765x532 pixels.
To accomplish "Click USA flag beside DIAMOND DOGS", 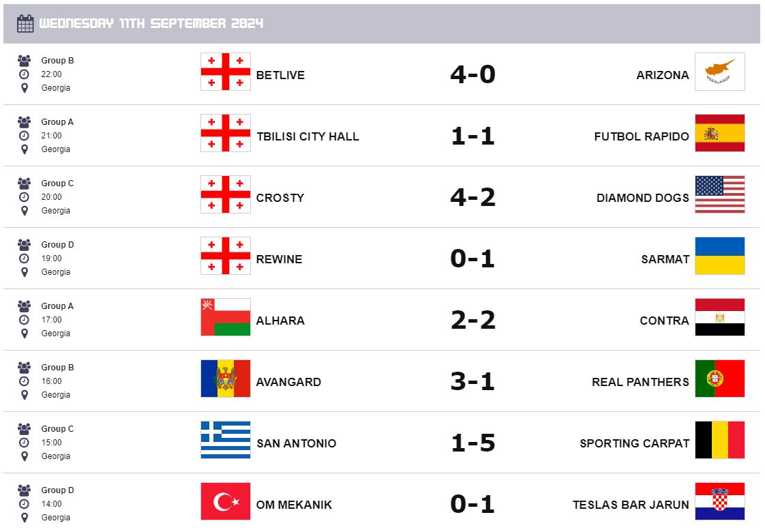I will [719, 194].
